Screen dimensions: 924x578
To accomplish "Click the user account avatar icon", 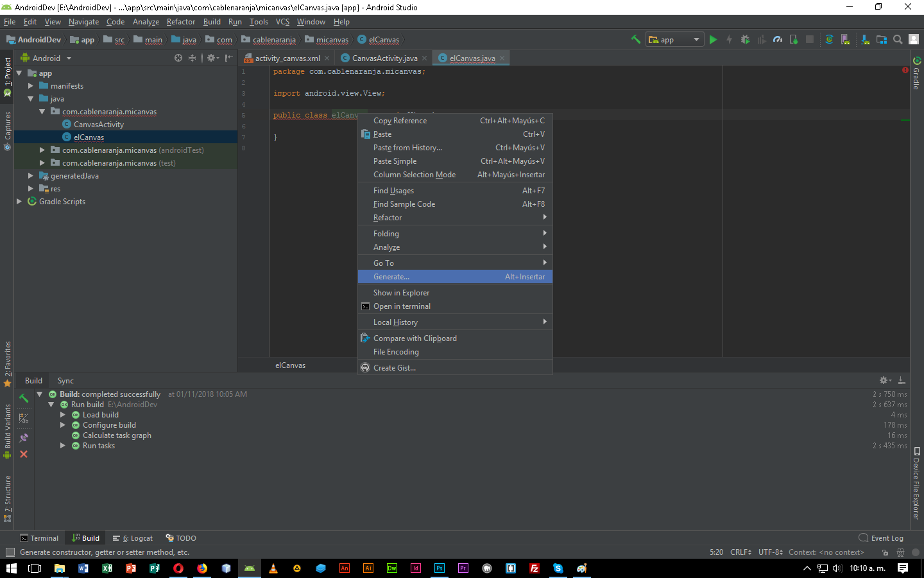I will coord(914,39).
